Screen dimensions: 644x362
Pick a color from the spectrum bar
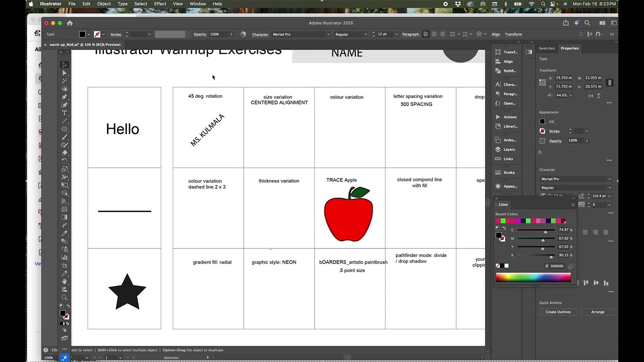[x=533, y=278]
